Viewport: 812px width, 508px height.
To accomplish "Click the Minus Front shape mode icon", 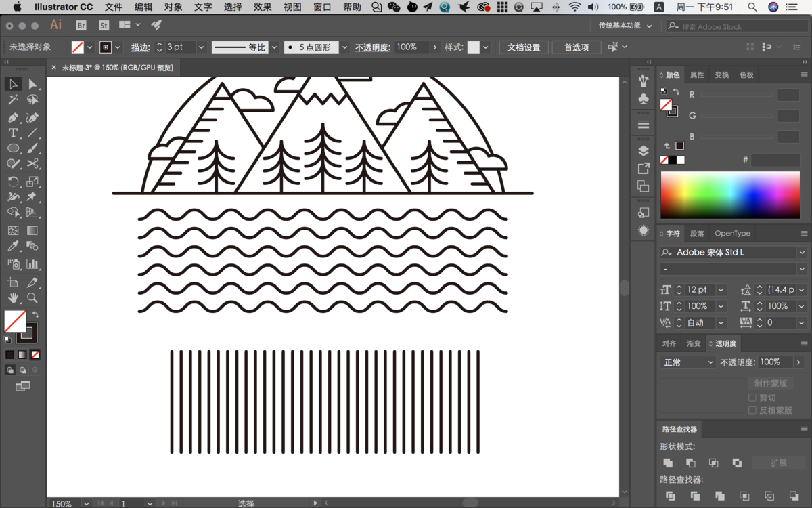I will click(691, 463).
